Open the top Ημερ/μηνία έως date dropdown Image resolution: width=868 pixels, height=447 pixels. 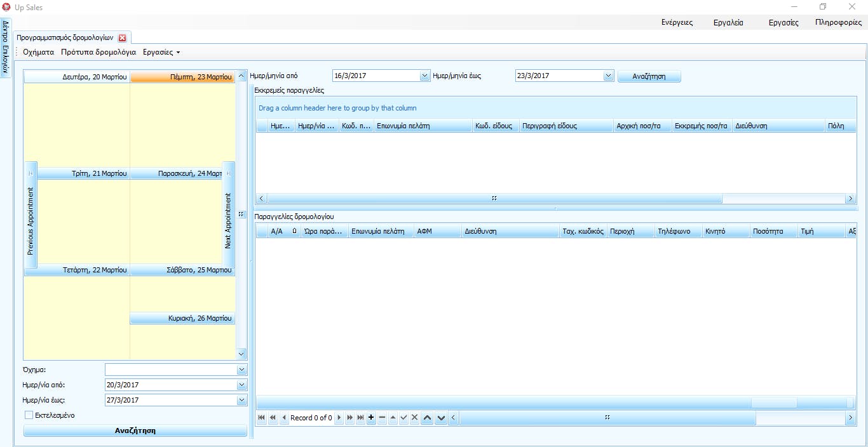coord(608,76)
